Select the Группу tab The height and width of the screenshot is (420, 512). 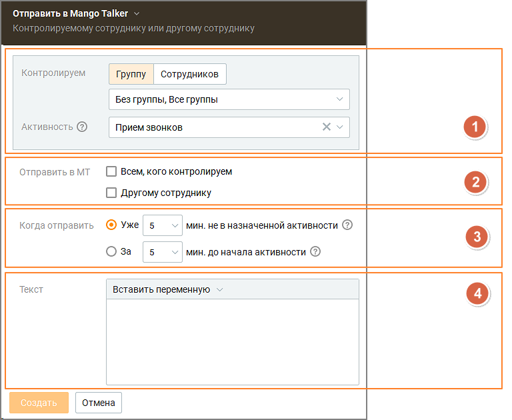(x=131, y=74)
